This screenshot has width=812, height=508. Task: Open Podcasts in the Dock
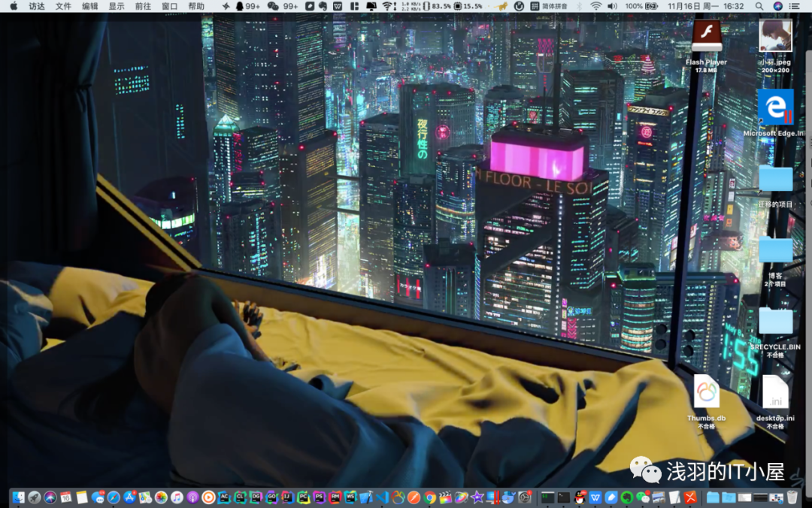192,497
